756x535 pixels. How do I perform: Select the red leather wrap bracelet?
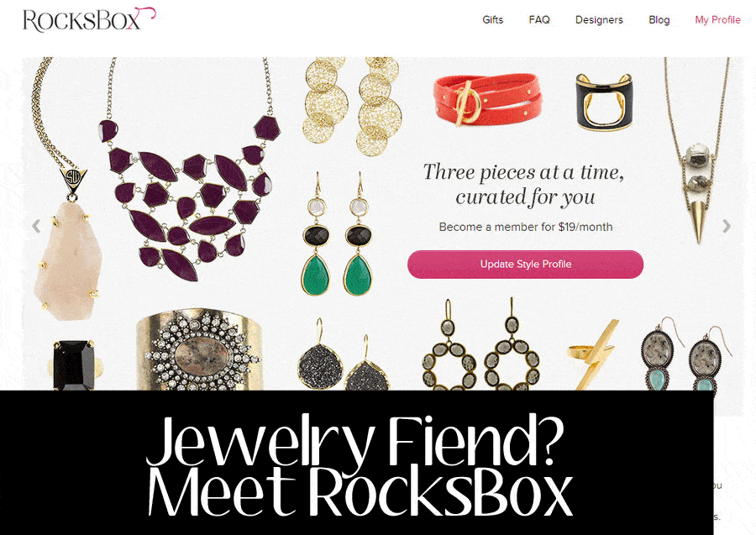487,100
